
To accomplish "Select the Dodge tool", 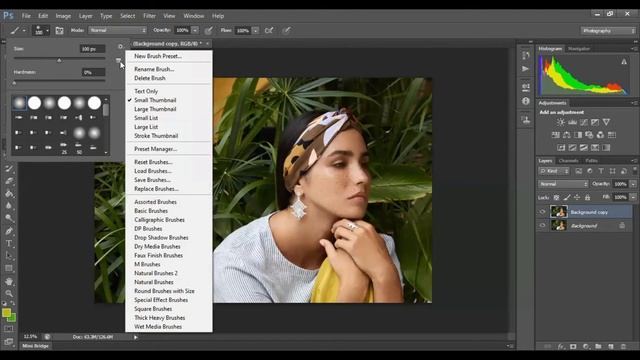I will (x=9, y=218).
